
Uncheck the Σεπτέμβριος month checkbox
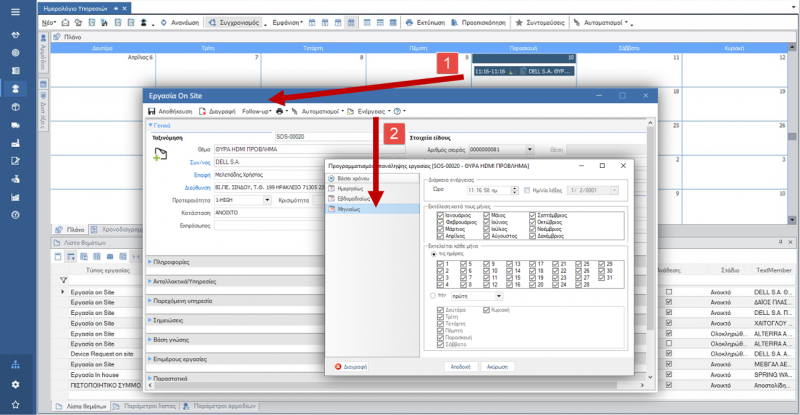(x=532, y=215)
